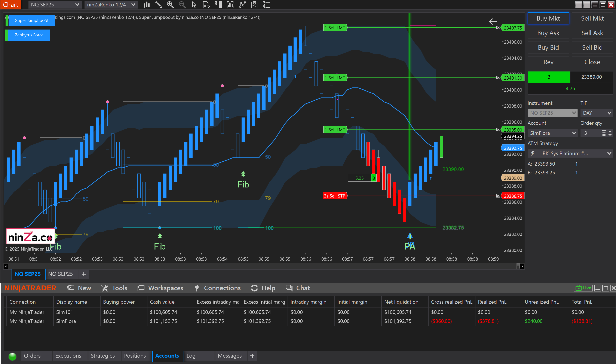Open the drawing tools pencil icon
Screen dimensions: 616x364
pos(158,5)
